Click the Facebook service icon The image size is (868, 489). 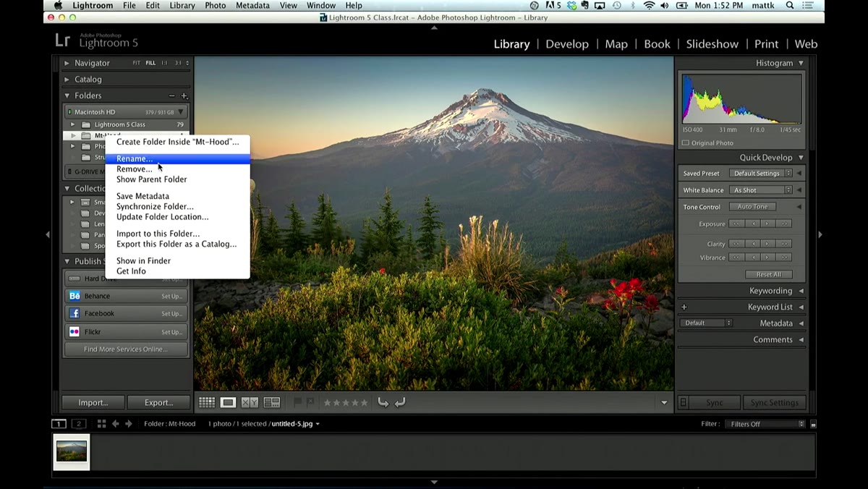75,313
